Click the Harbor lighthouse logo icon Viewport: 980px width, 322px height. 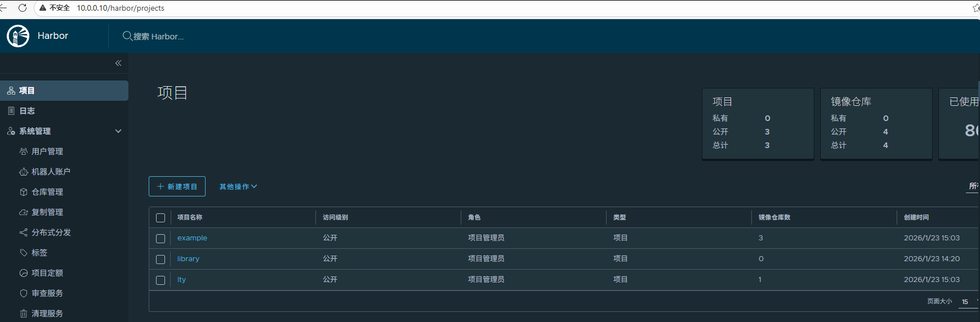[x=18, y=36]
